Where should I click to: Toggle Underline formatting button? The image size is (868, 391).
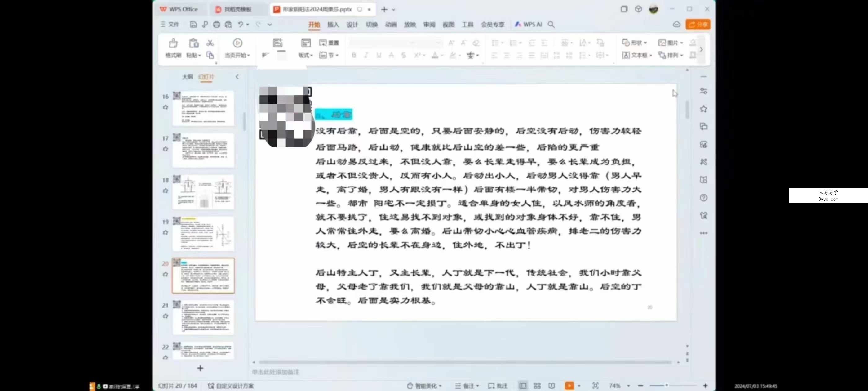[379, 55]
